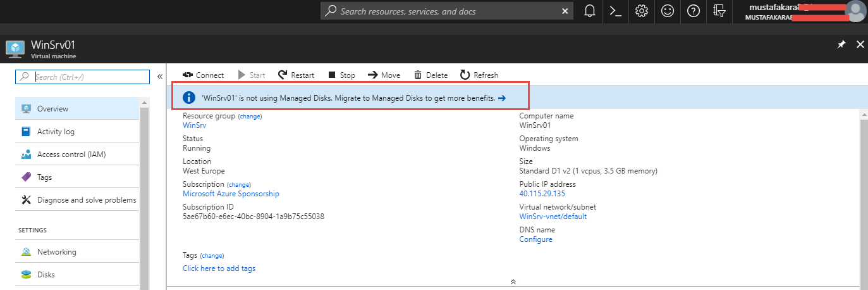
Task: Click the West Europe location text
Action: [x=204, y=171]
